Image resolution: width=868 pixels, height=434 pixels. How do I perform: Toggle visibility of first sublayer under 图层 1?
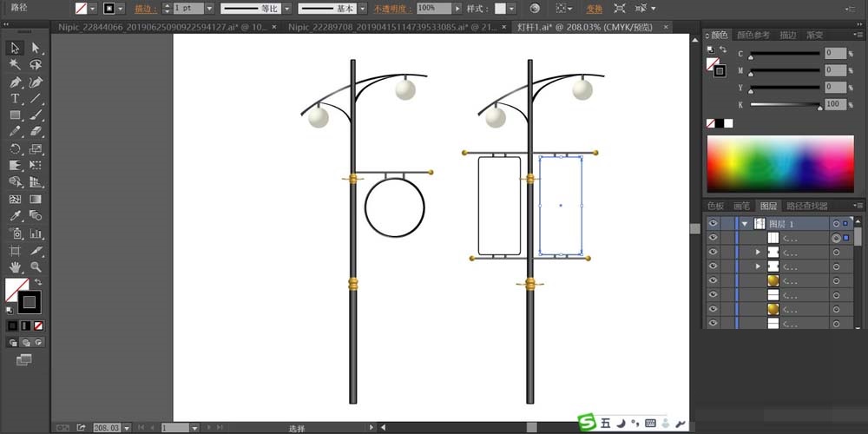[713, 238]
